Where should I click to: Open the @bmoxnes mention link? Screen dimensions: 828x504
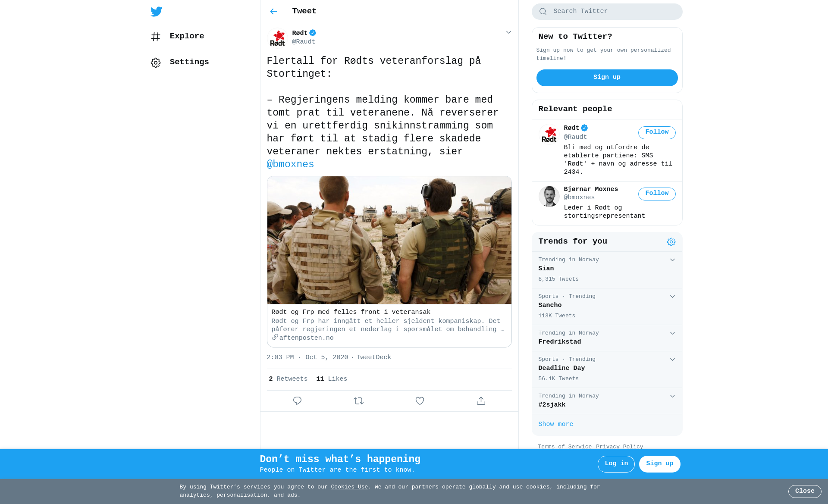290,165
